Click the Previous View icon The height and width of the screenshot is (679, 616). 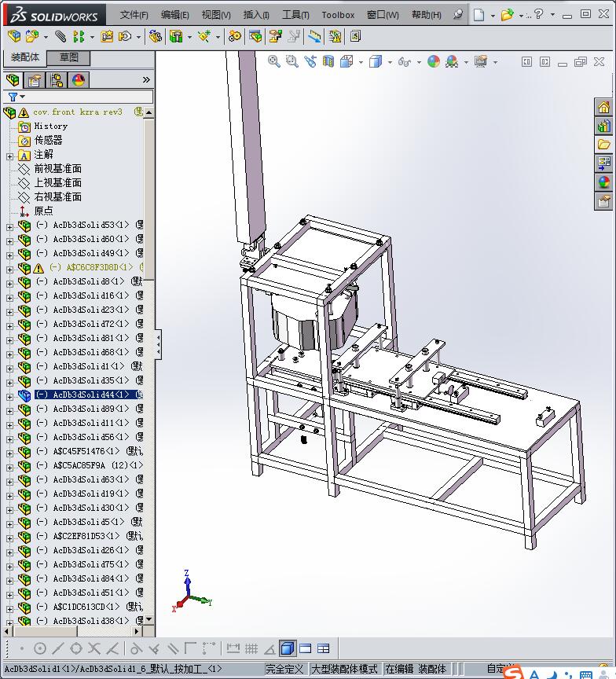(x=310, y=61)
